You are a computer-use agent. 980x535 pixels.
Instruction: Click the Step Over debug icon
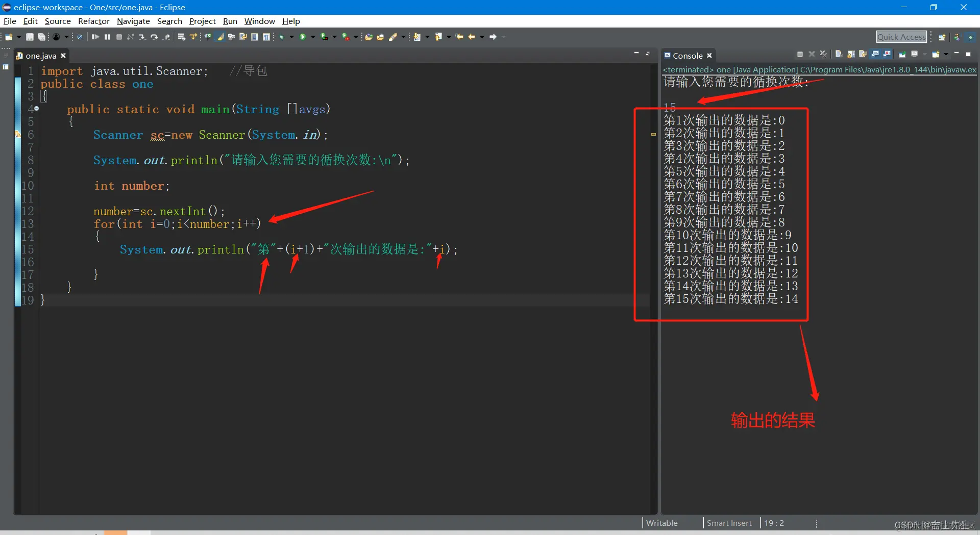pos(154,37)
